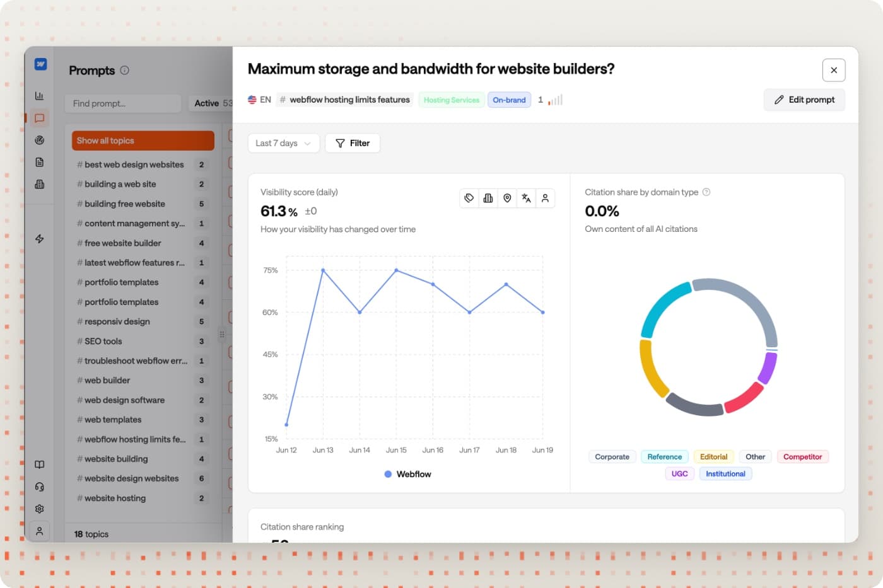Click the webflow hosting limits features topic tag
Image resolution: width=883 pixels, height=588 pixels.
click(345, 100)
